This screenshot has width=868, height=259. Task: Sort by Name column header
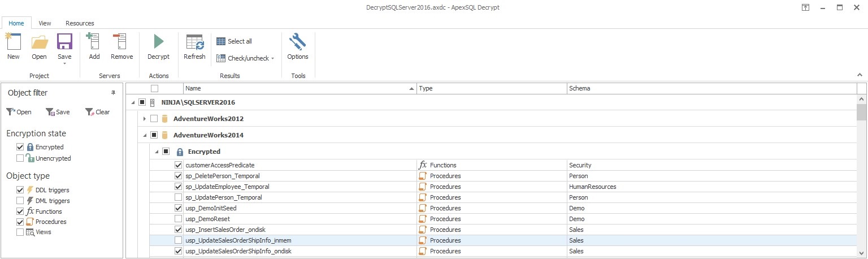pyautogui.click(x=300, y=88)
